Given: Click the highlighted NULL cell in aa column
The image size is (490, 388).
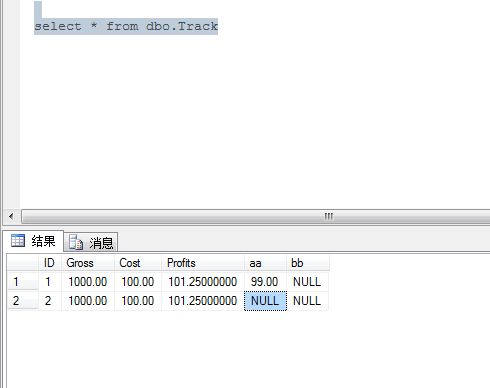Looking at the screenshot, I should [x=265, y=301].
